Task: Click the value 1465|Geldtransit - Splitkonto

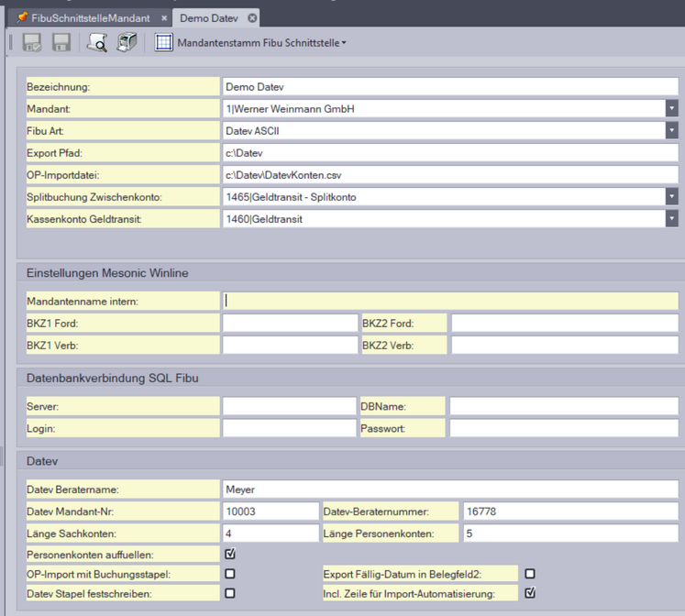Action: point(291,197)
